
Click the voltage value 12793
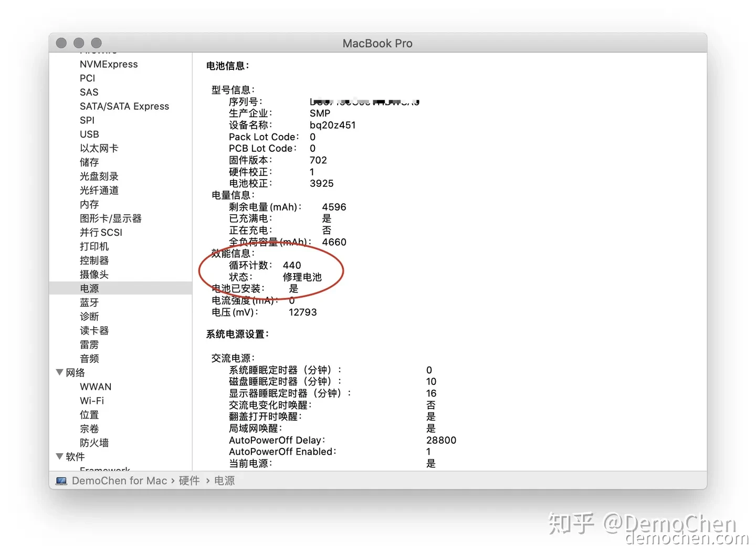coord(303,312)
